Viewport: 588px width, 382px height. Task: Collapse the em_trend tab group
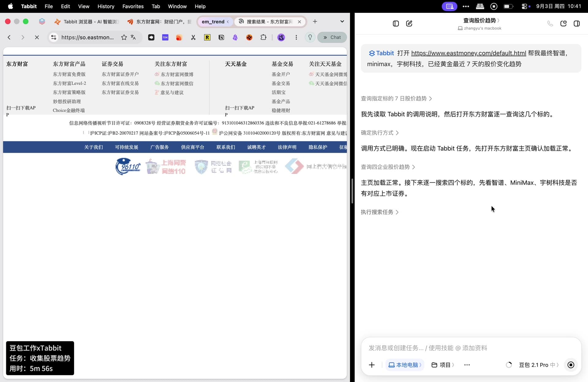(215, 21)
